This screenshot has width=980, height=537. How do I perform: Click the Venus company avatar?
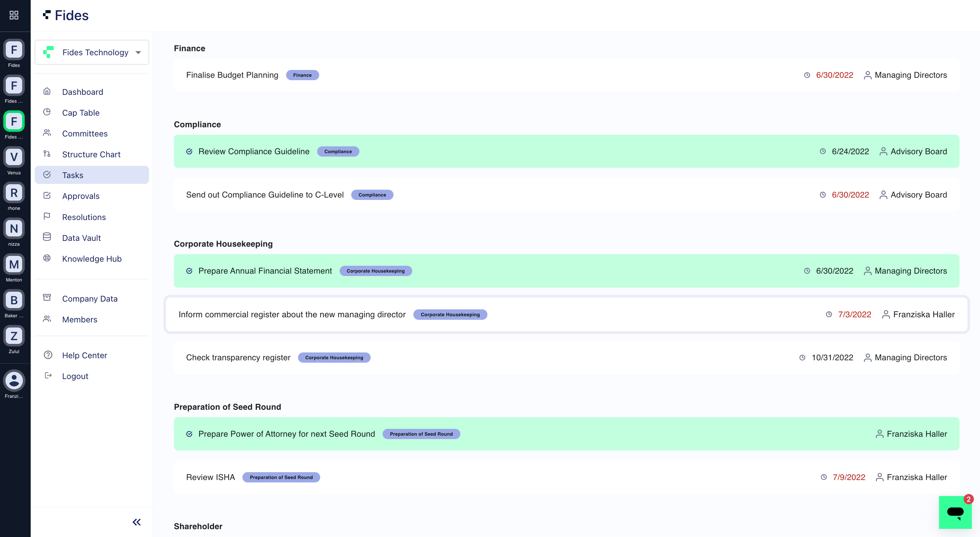(x=14, y=157)
